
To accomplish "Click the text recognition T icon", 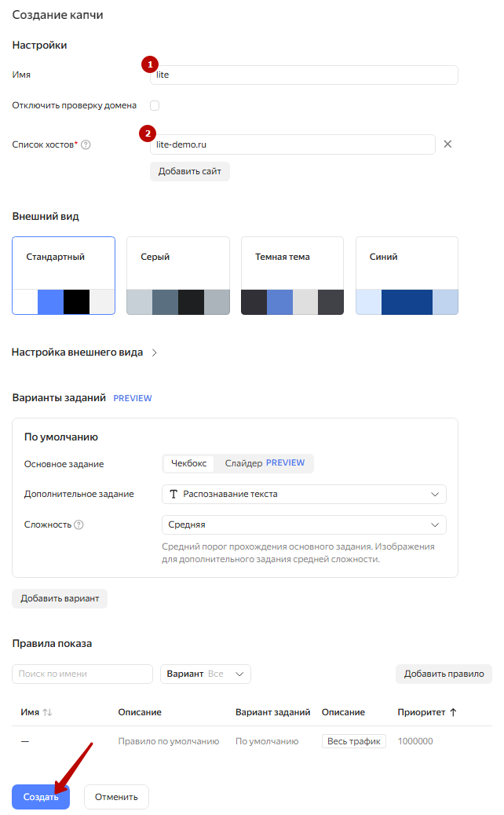I will pyautogui.click(x=173, y=494).
